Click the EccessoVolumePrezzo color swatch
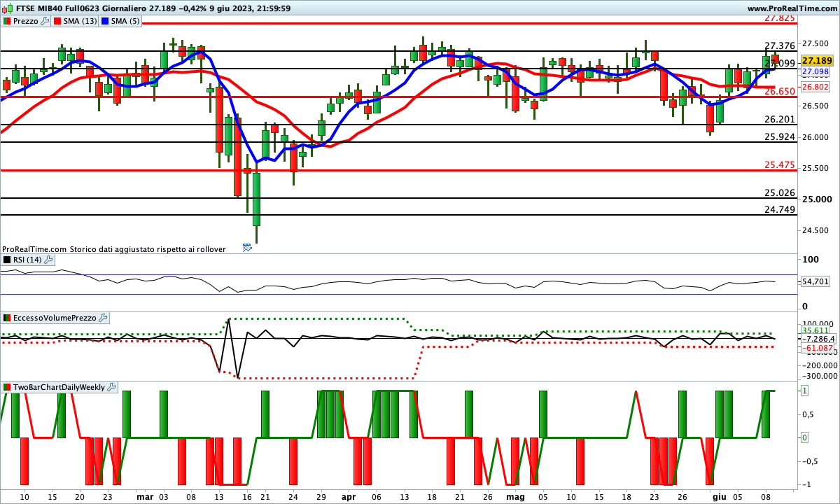840x504 pixels. point(7,318)
